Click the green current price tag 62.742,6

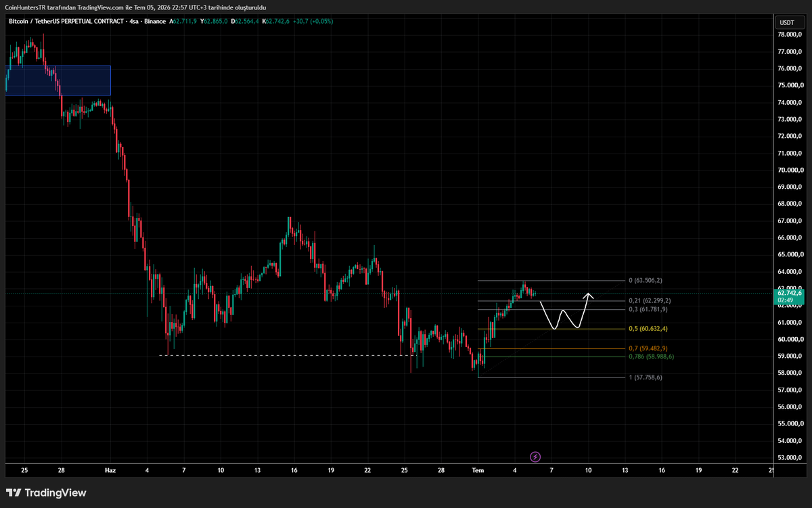pos(789,293)
